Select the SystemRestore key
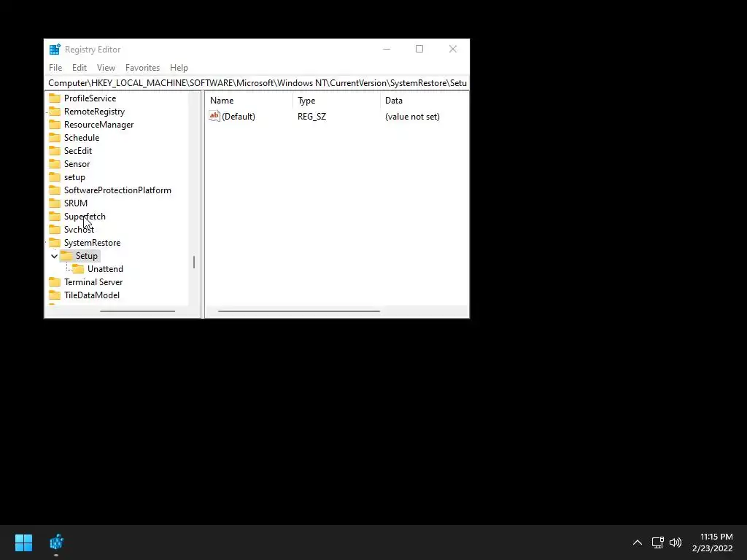Screen dimensions: 747x560 (92, 243)
